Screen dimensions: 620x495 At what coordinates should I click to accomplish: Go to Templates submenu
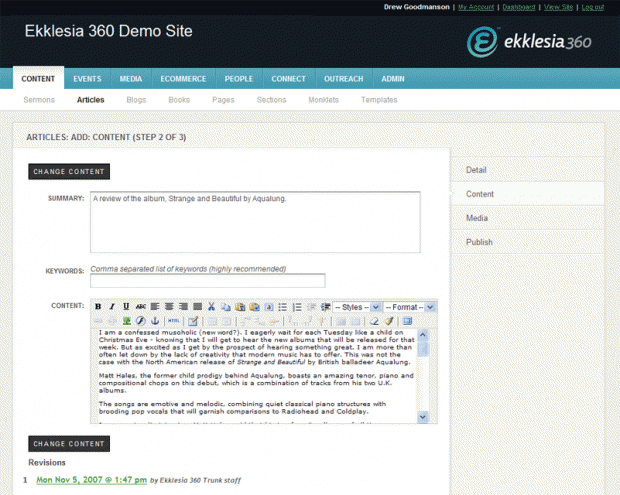click(379, 100)
